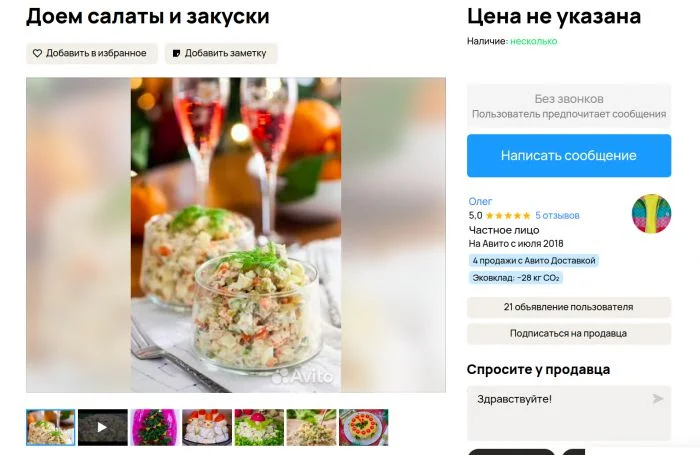Play the video thumbnail in gallery
700x455 pixels.
pyautogui.click(x=103, y=427)
